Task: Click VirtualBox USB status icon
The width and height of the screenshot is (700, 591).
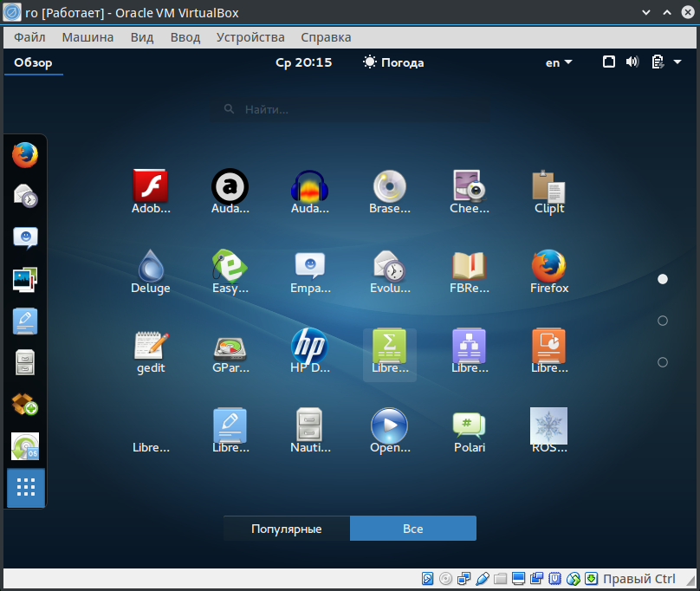Action: [x=483, y=579]
